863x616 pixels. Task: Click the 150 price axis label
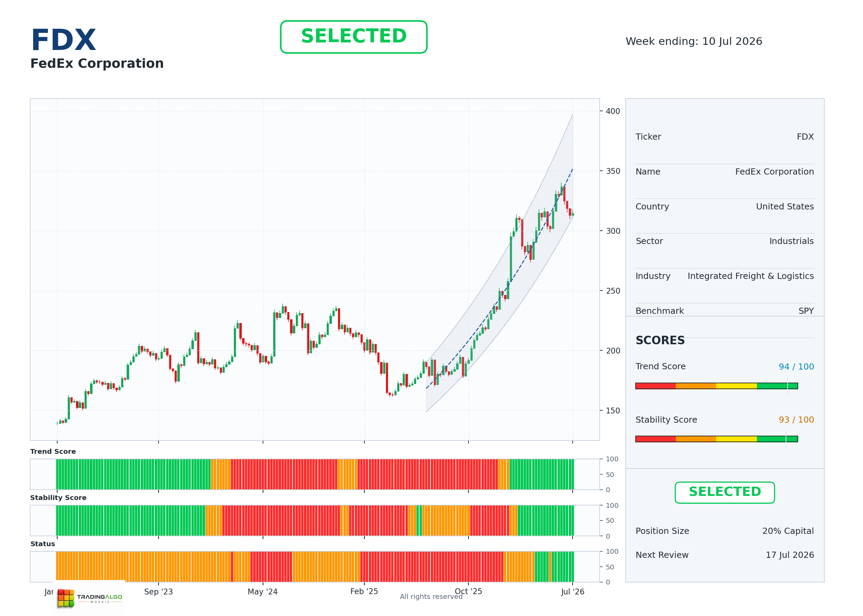pyautogui.click(x=613, y=411)
